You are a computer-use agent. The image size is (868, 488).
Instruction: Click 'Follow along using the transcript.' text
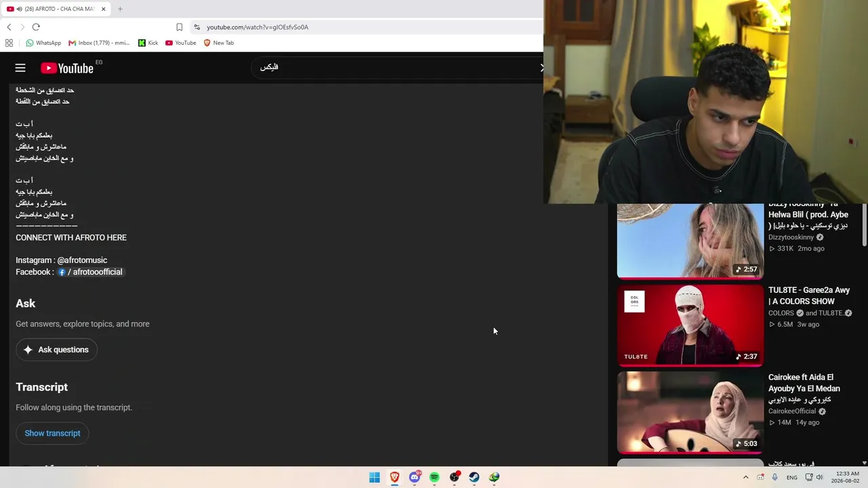pos(74,407)
